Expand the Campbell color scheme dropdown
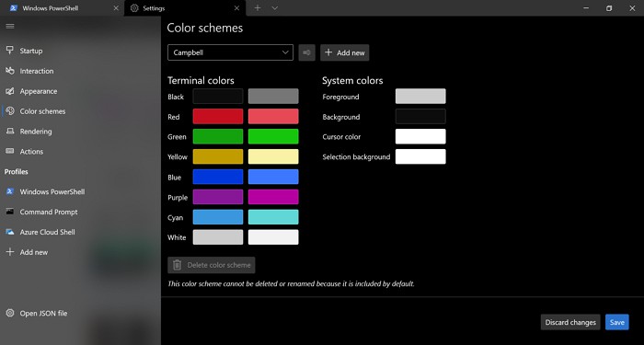Viewport: 644px width, 345px height. 230,52
